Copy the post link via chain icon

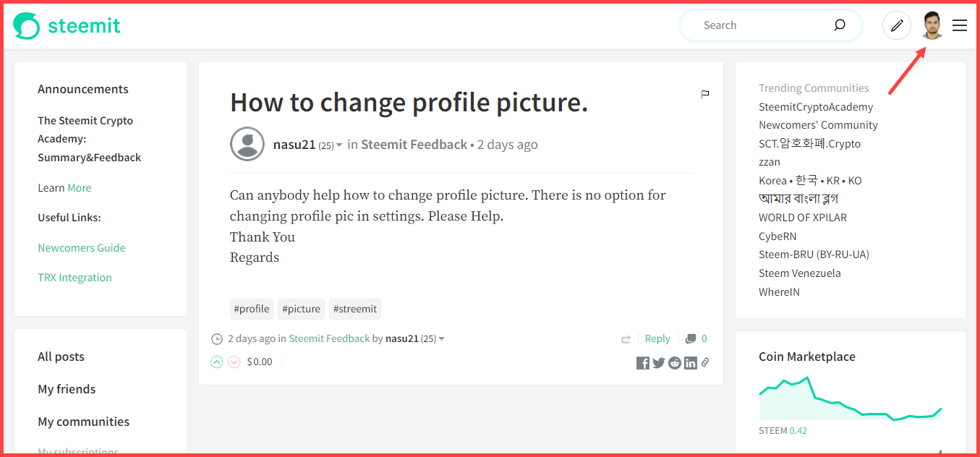tap(705, 362)
